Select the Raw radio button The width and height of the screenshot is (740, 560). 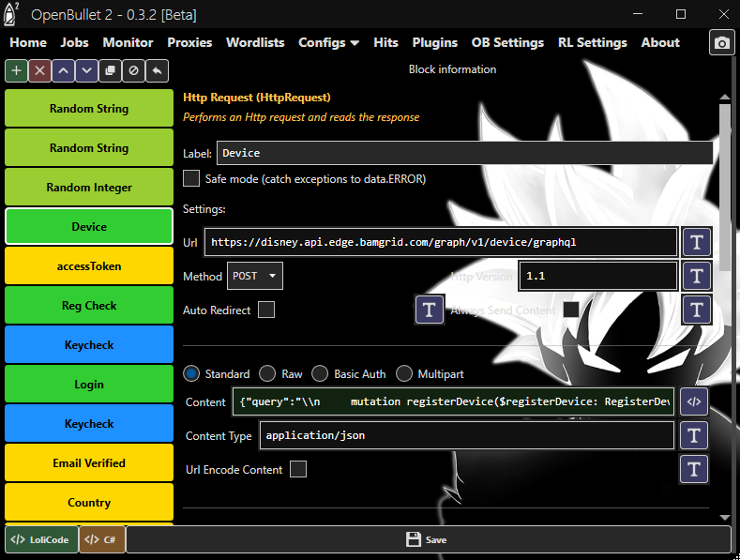coord(267,373)
